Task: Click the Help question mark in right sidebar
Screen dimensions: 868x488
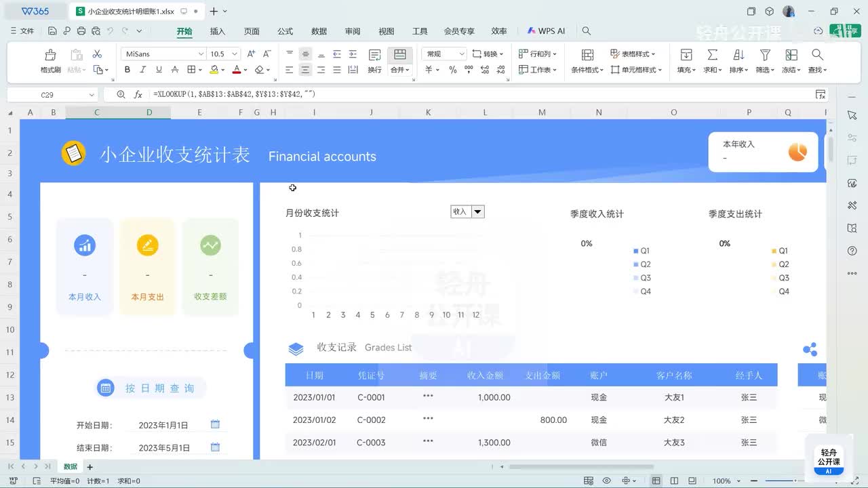Action: [x=852, y=251]
